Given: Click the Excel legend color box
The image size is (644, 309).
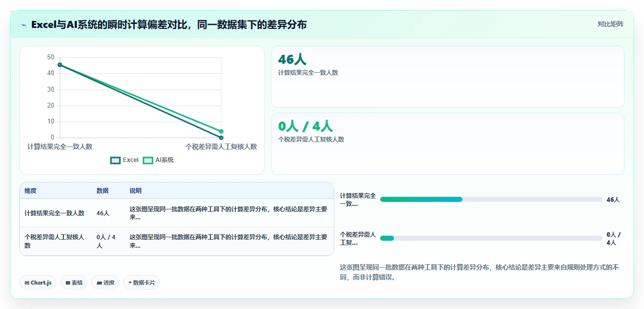Looking at the screenshot, I should (x=115, y=160).
